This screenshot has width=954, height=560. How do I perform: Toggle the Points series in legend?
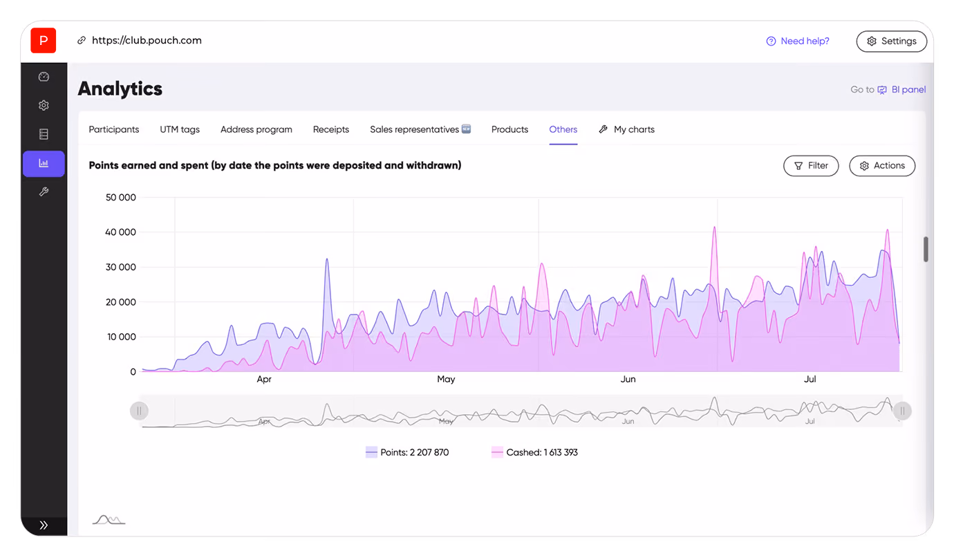click(407, 452)
